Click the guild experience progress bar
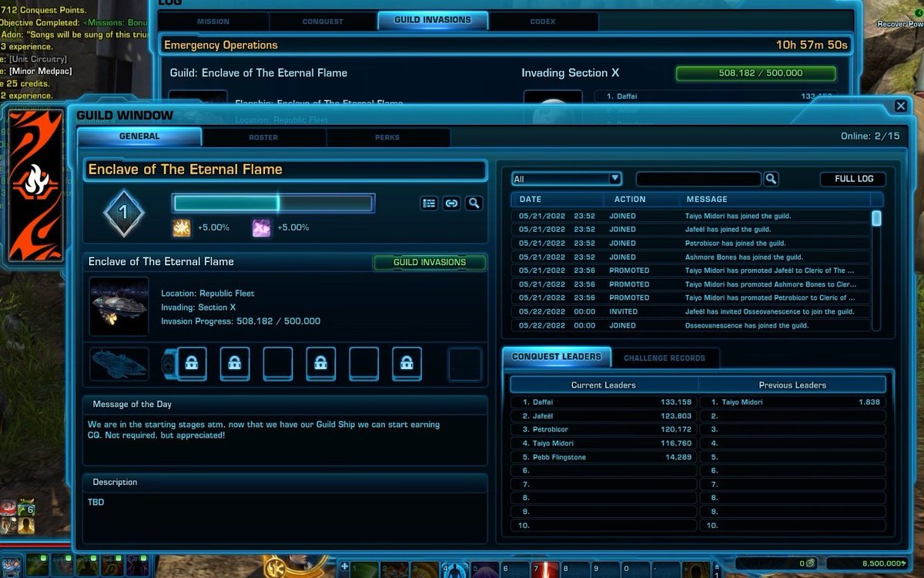This screenshot has height=578, width=924. pyautogui.click(x=273, y=203)
